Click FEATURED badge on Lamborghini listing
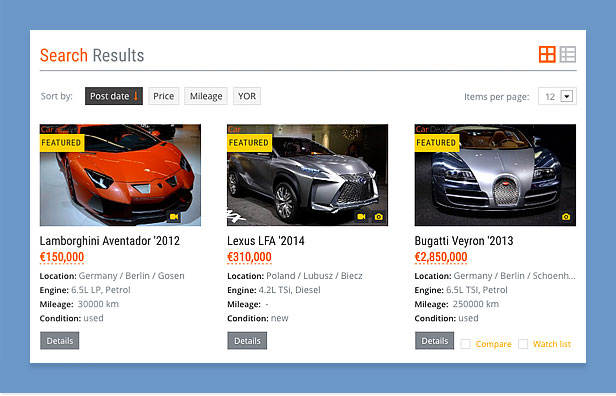The width and height of the screenshot is (616, 396). point(62,143)
